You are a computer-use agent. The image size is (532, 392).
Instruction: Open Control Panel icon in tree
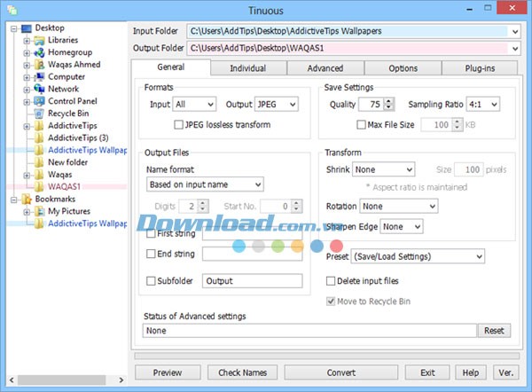(x=40, y=102)
